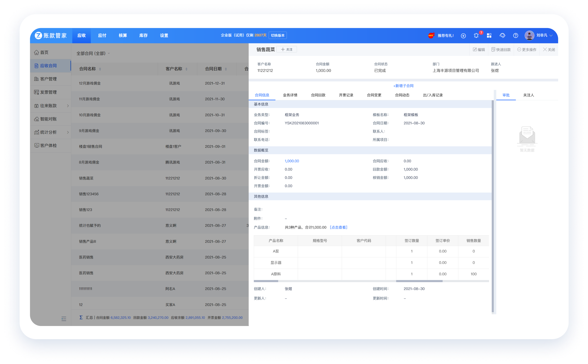Collapse sidebar using bottom menu icon
This screenshot has height=364, width=588.
pyautogui.click(x=64, y=319)
